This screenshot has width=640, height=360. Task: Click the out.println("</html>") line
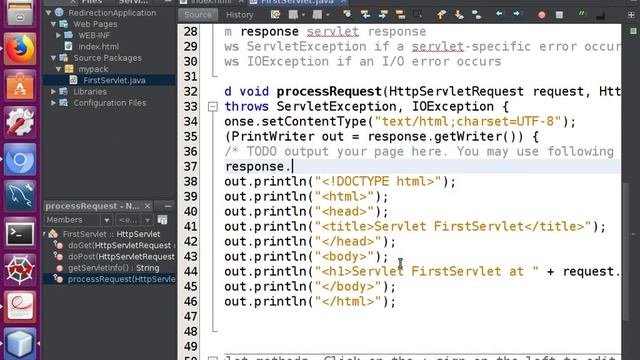pyautogui.click(x=310, y=302)
